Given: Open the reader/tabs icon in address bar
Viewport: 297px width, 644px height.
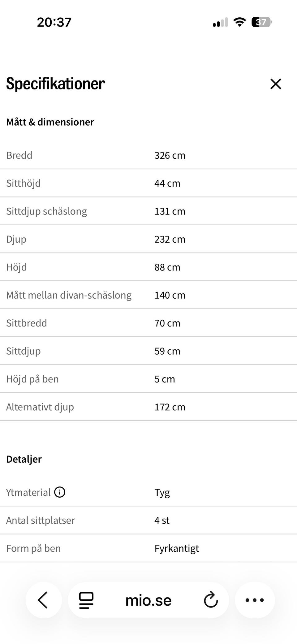Looking at the screenshot, I should coord(86,600).
